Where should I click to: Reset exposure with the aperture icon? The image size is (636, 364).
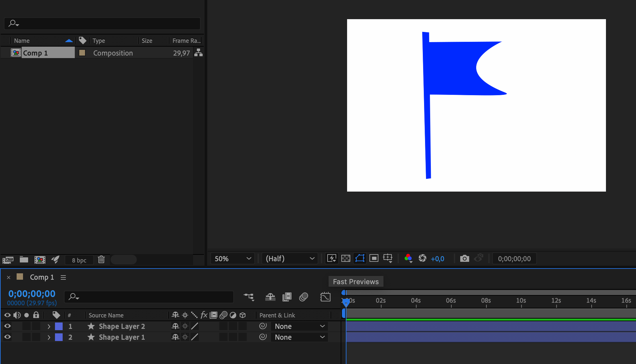click(x=422, y=258)
